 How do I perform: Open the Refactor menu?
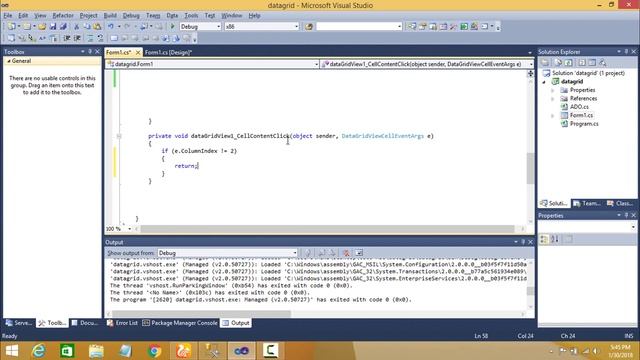coord(63,16)
